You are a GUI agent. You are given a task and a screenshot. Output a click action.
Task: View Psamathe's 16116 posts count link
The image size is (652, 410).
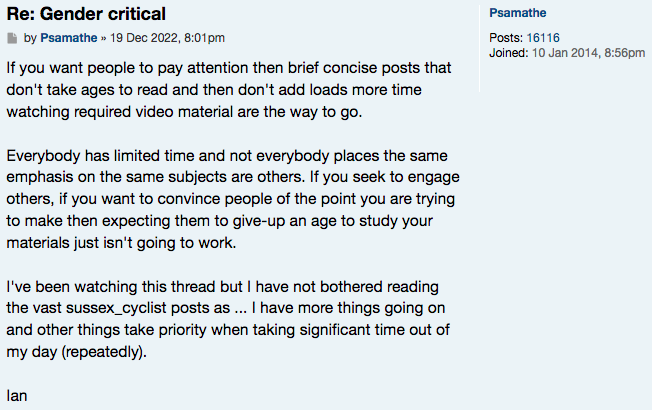click(543, 38)
